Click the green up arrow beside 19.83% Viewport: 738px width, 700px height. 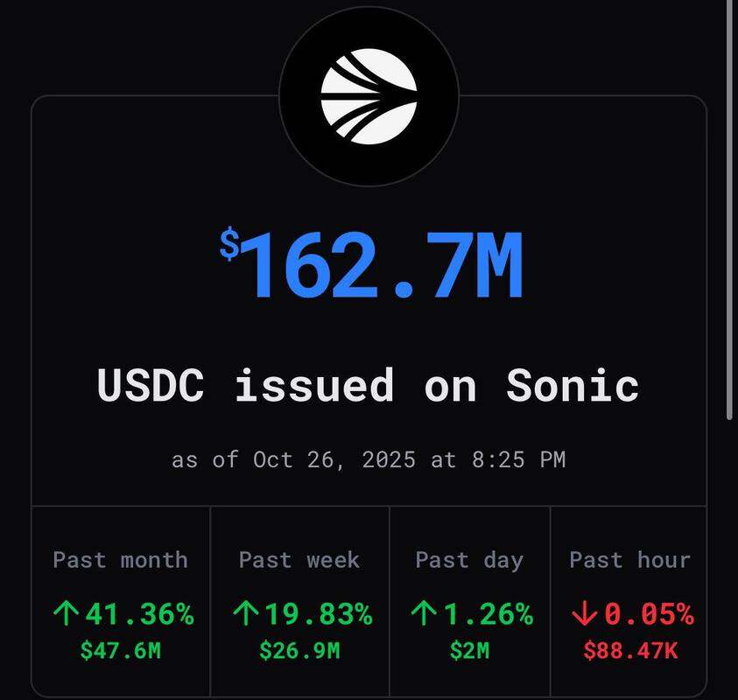244,615
